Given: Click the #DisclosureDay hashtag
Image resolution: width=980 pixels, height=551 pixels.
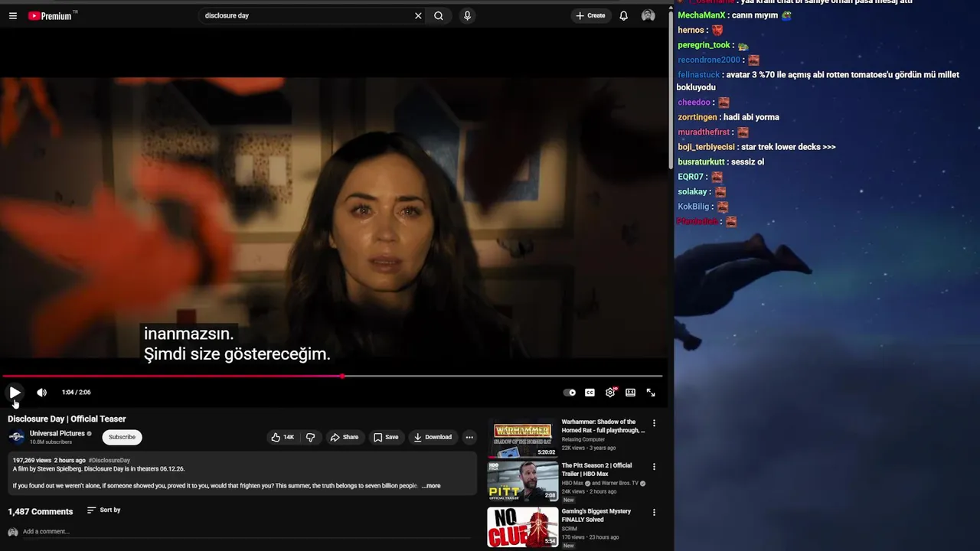Looking at the screenshot, I should (x=109, y=461).
